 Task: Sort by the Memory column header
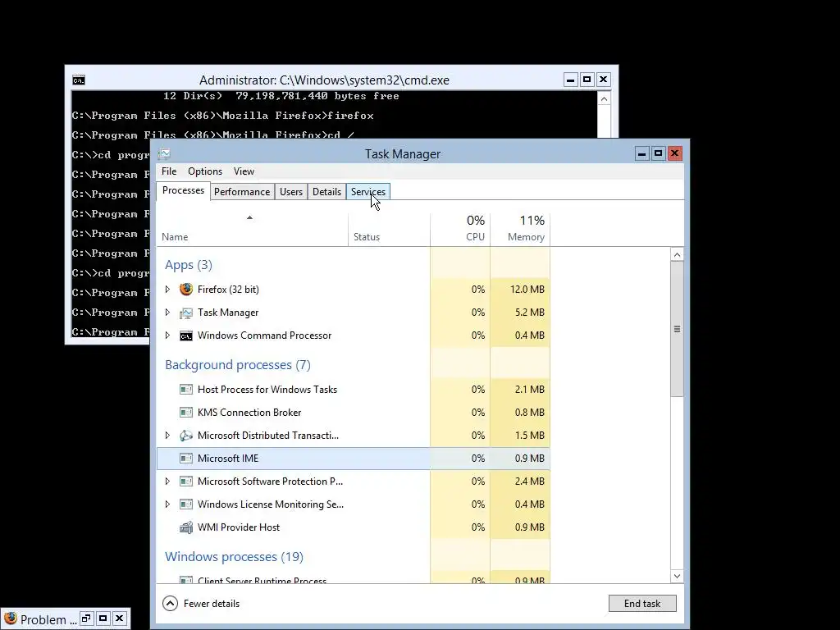point(520,231)
